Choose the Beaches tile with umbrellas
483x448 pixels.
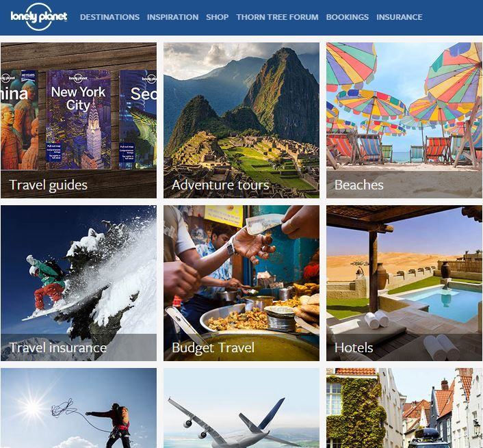coord(404,120)
